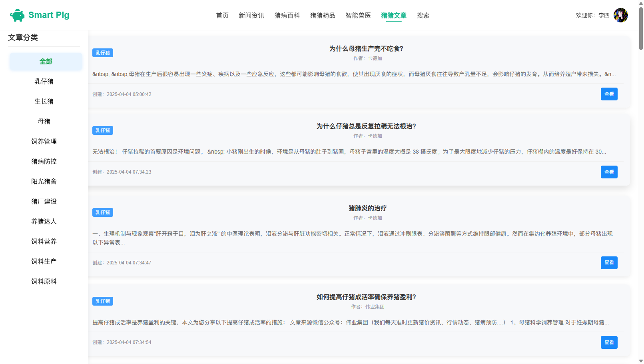Choose the 阳光猪舍 category
This screenshot has height=364, width=644.
pos(44,182)
